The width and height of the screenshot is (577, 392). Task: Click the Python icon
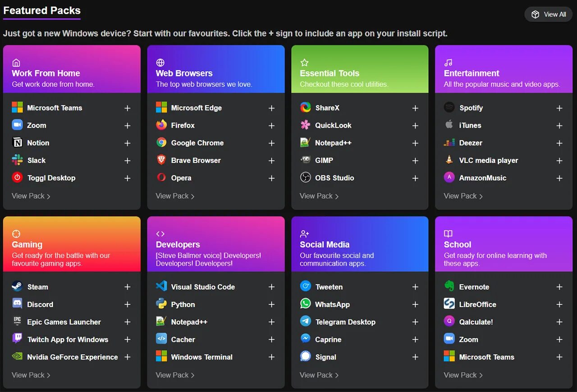point(161,304)
